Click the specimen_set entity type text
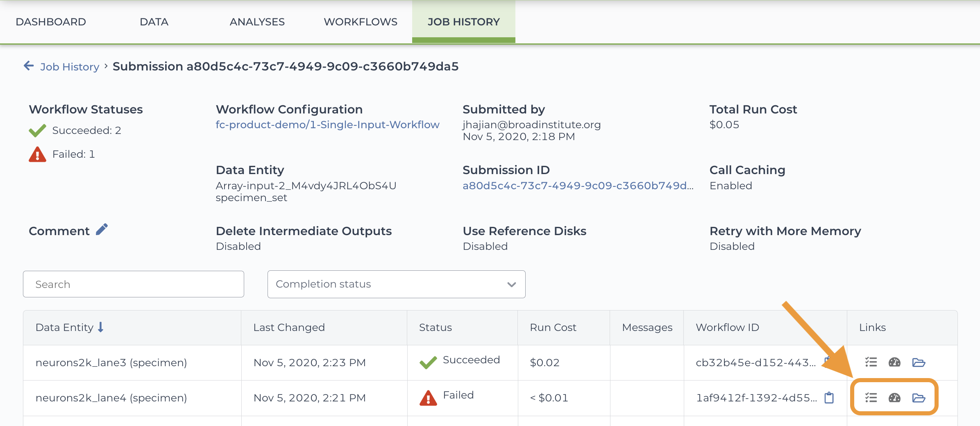The image size is (980, 426). (251, 198)
